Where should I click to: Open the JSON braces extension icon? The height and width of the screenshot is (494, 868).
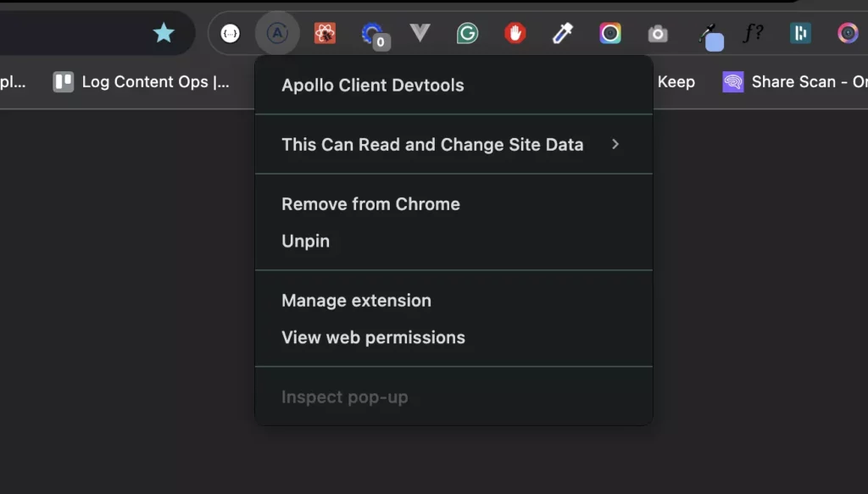[231, 34]
